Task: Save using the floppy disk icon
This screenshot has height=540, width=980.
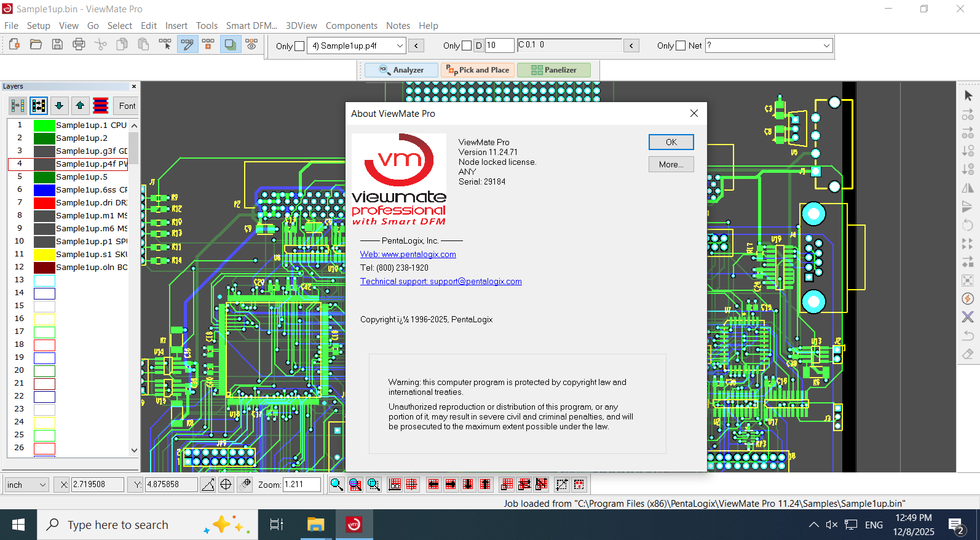Action: (x=57, y=44)
